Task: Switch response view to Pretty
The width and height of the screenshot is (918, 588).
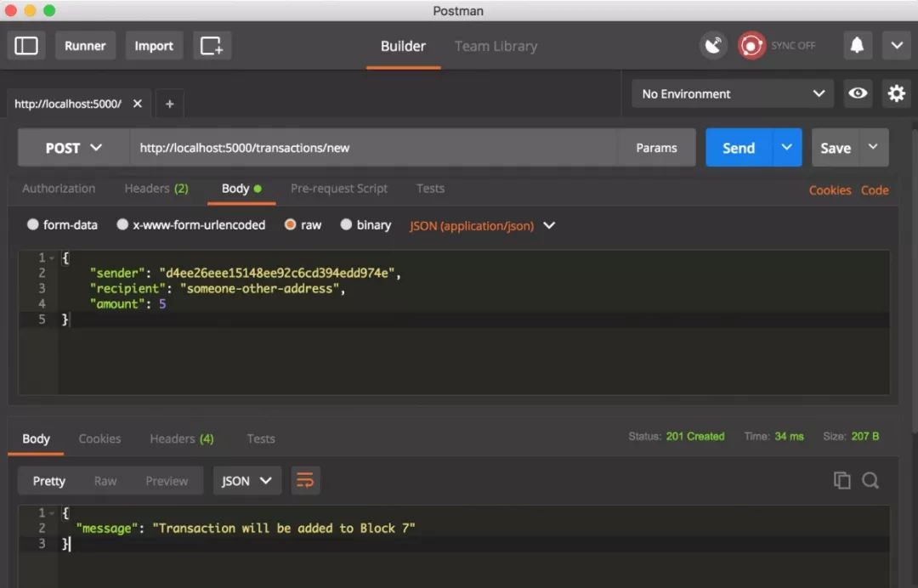Action: [49, 481]
